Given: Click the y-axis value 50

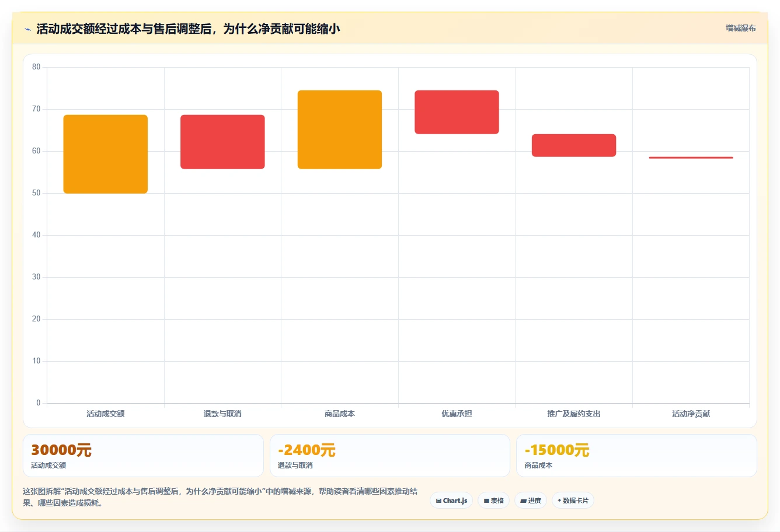Looking at the screenshot, I should pyautogui.click(x=36, y=193).
